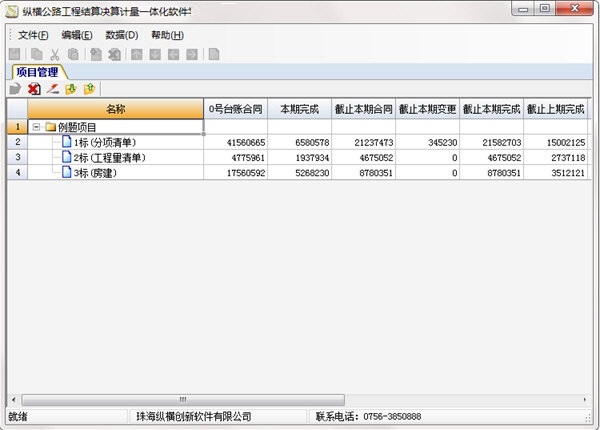Select the 3标(房建) tree item

point(95,173)
